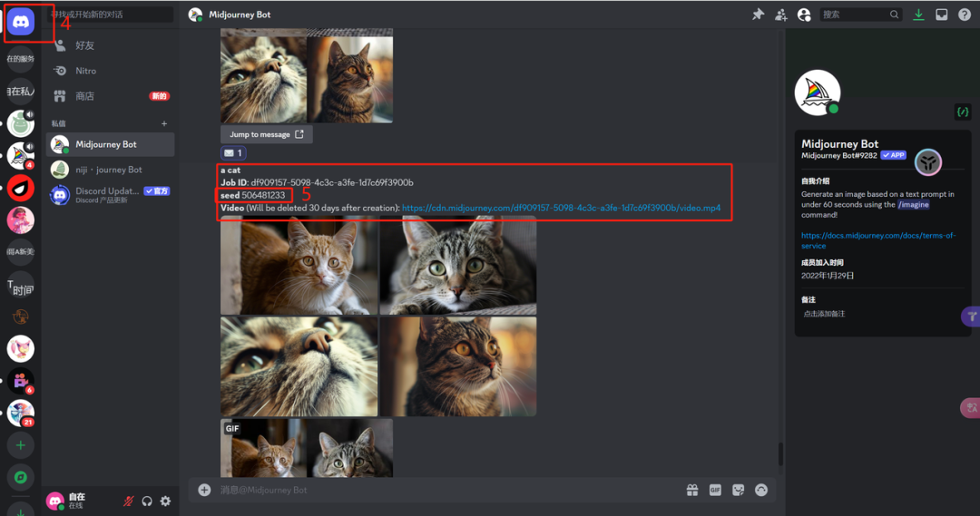980x516 pixels.
Task: Click the envelope reaction with count 1
Action: point(233,153)
